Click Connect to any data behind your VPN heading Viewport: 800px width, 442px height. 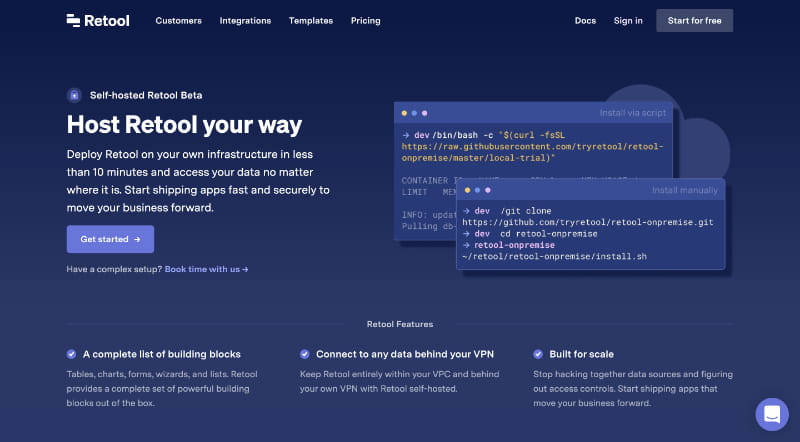[405, 354]
